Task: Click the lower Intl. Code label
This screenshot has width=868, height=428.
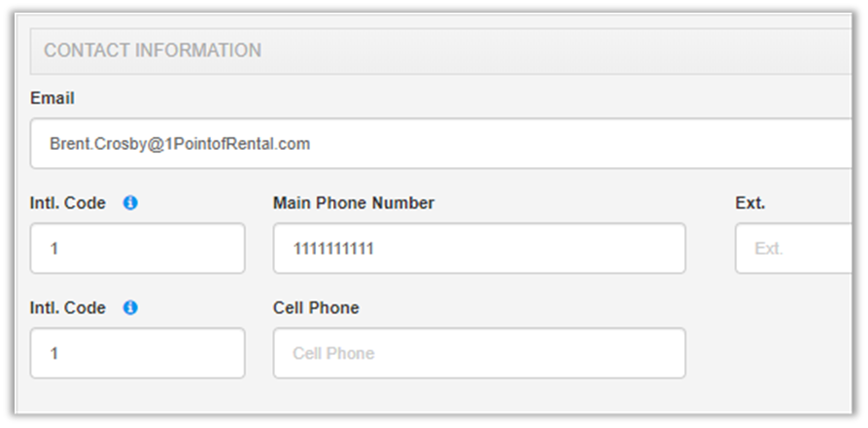Action: pos(68,307)
